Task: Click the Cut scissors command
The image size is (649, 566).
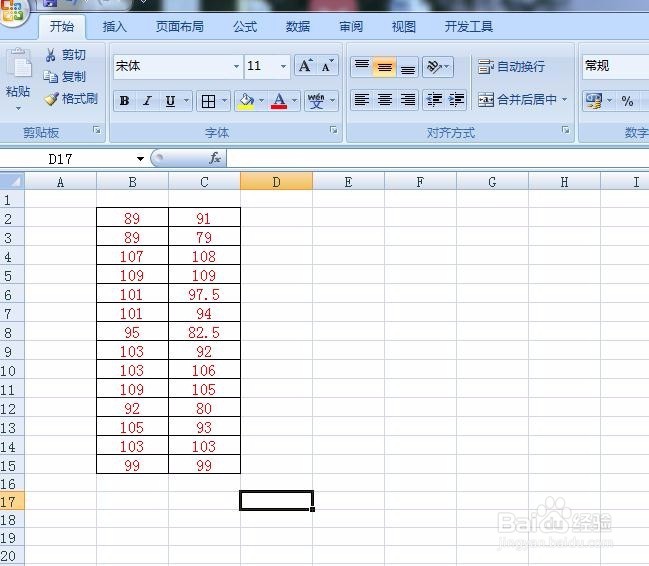Action: 65,55
